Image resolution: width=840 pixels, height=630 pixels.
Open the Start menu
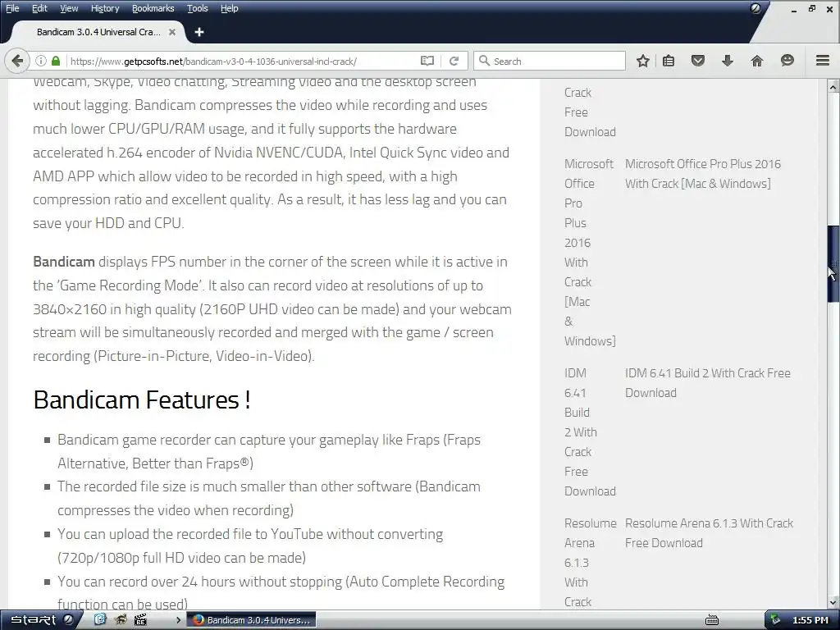tap(41, 620)
